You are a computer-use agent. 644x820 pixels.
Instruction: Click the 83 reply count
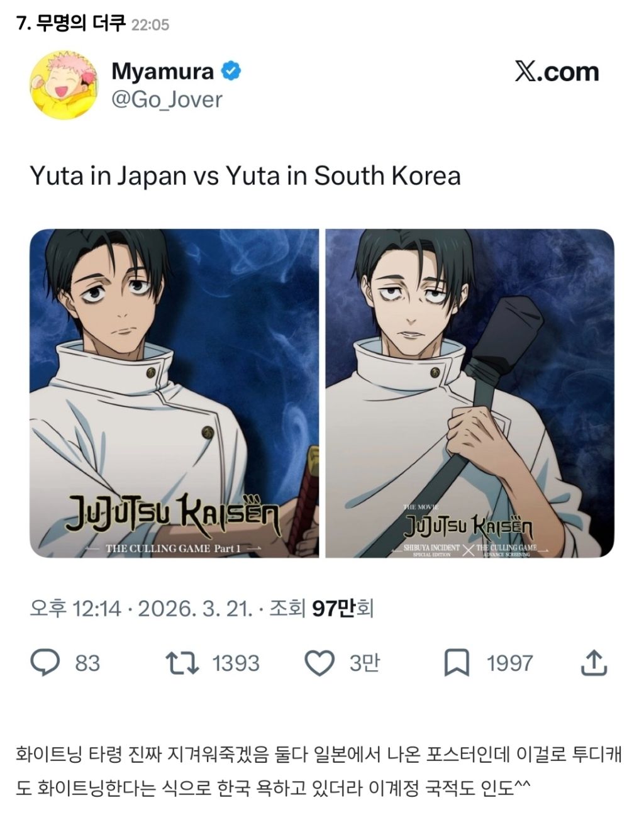(87, 663)
